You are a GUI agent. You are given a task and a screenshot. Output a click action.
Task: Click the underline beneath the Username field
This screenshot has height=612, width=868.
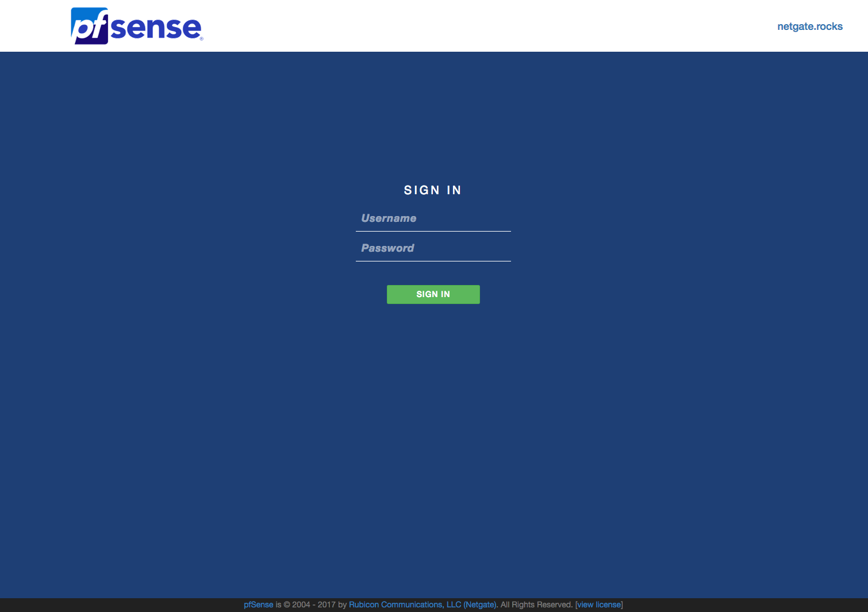point(433,231)
